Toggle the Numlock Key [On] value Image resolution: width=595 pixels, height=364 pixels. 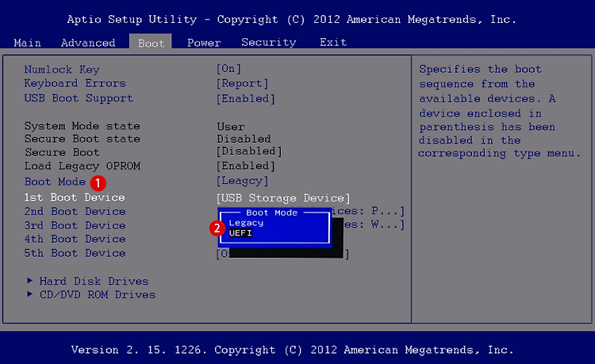click(228, 69)
